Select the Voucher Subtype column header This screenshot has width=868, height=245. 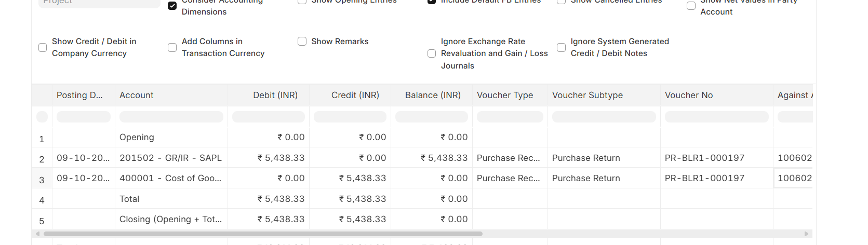click(x=587, y=96)
